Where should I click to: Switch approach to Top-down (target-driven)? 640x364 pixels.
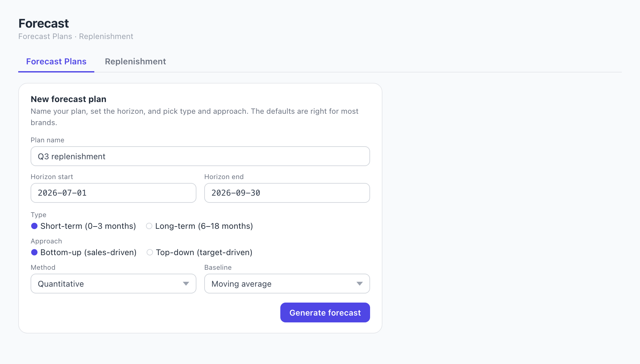(x=150, y=252)
